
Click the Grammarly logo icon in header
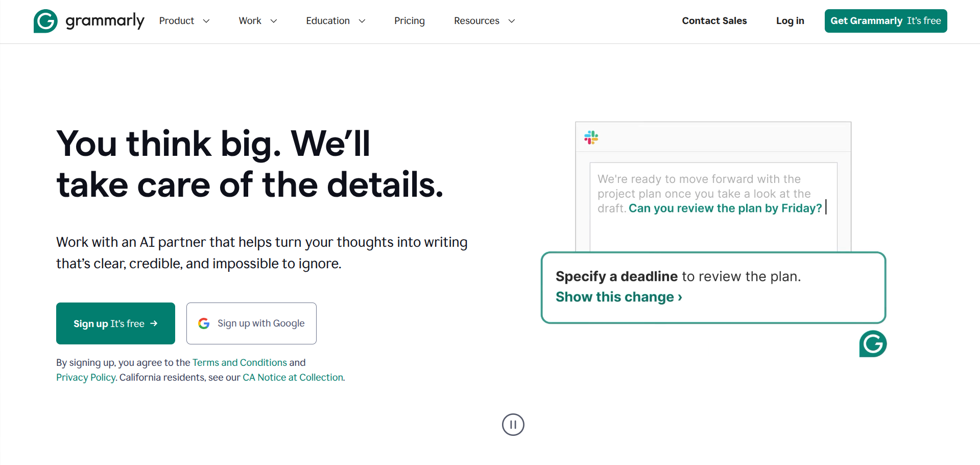pos(45,21)
